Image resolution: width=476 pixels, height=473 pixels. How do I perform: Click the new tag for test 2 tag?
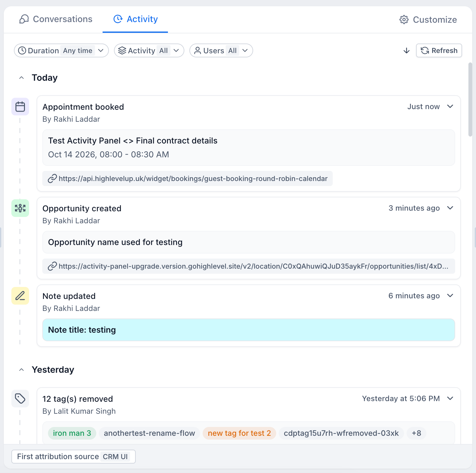tap(239, 433)
